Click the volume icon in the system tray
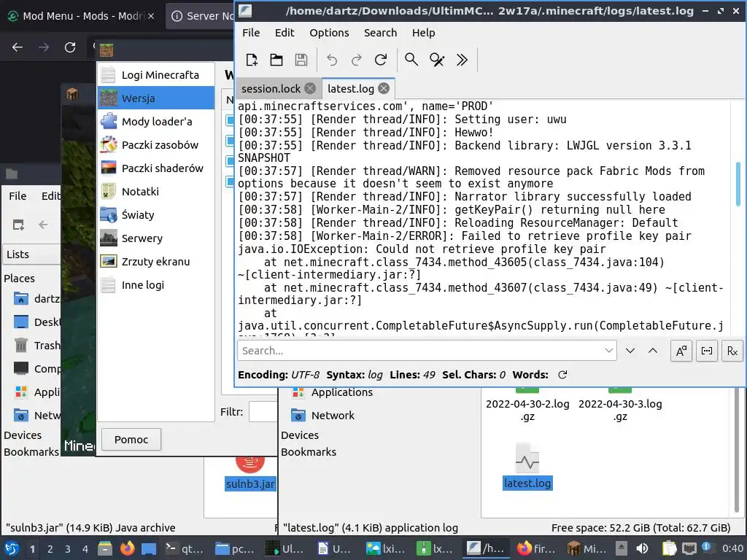Viewport: 747px width, 560px height. [642, 548]
